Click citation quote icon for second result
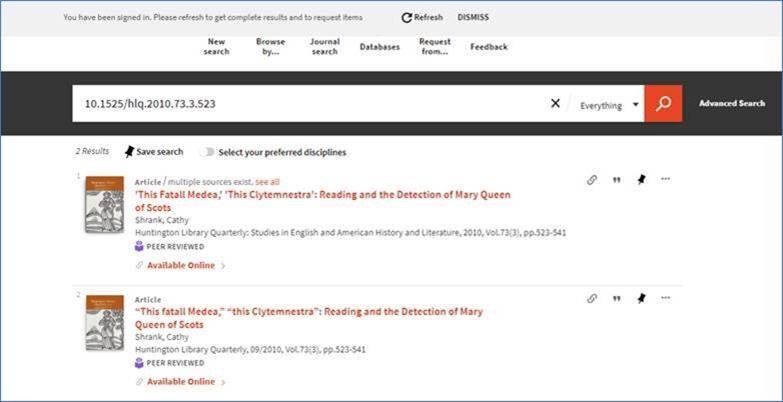 (x=617, y=299)
